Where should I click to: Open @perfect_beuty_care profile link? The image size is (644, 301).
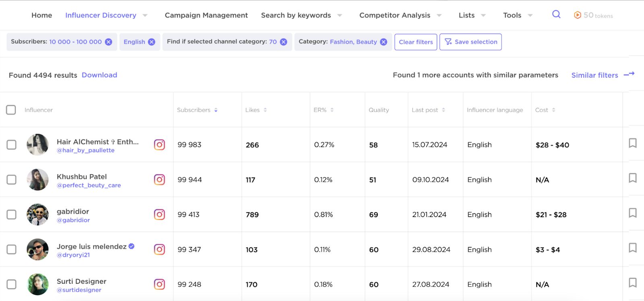tap(89, 185)
